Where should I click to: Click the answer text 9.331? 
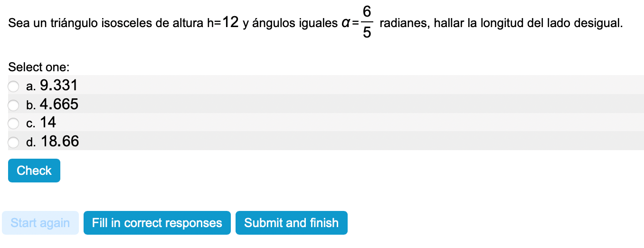coord(58,86)
